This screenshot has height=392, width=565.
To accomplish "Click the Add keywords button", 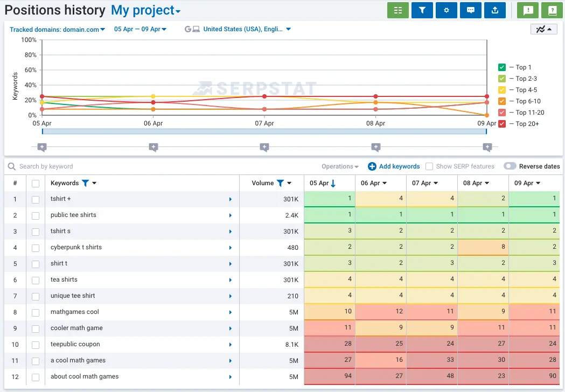I will tap(393, 166).
